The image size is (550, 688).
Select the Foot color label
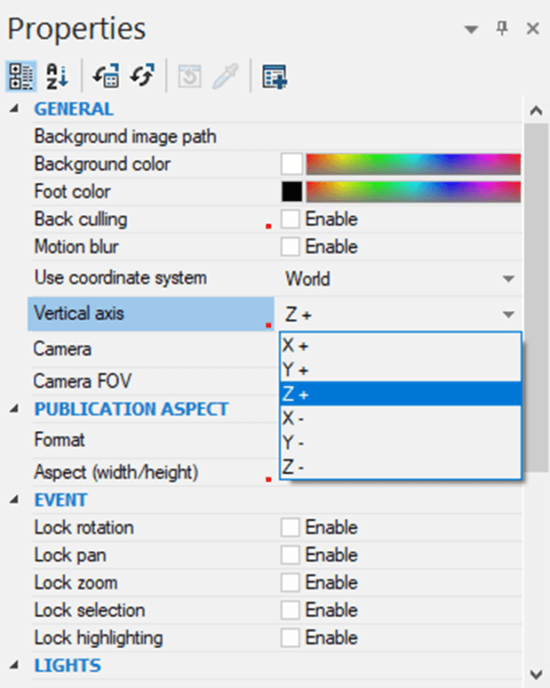click(x=72, y=192)
